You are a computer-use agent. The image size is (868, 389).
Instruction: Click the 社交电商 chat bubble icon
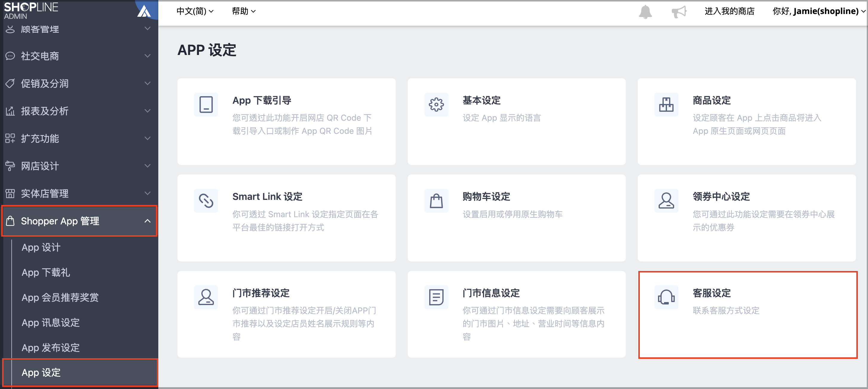(x=10, y=56)
